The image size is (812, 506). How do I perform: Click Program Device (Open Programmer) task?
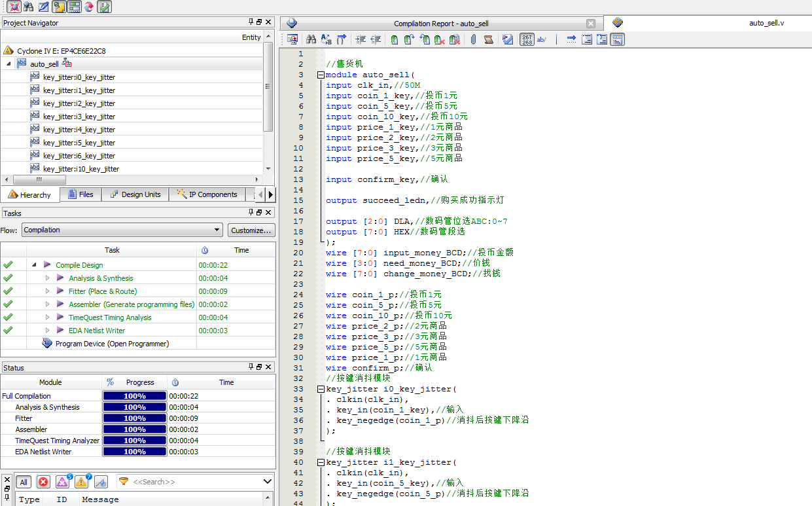[x=112, y=344]
